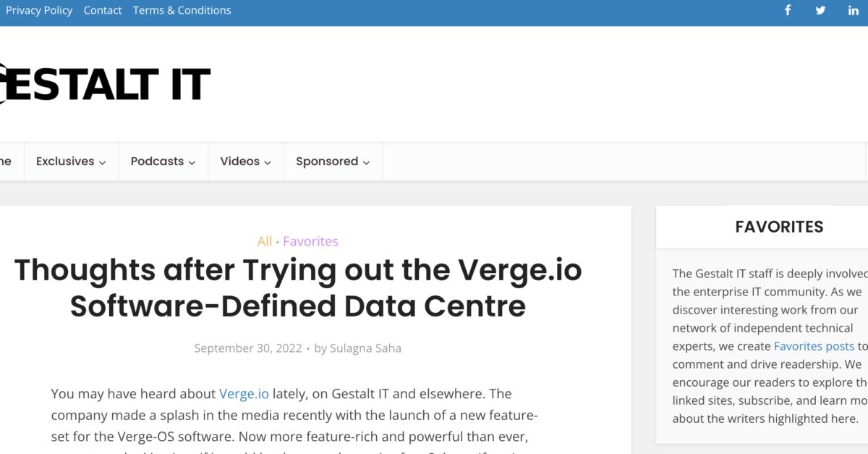Open the LinkedIn icon in header
868x454 pixels.
tap(853, 9)
